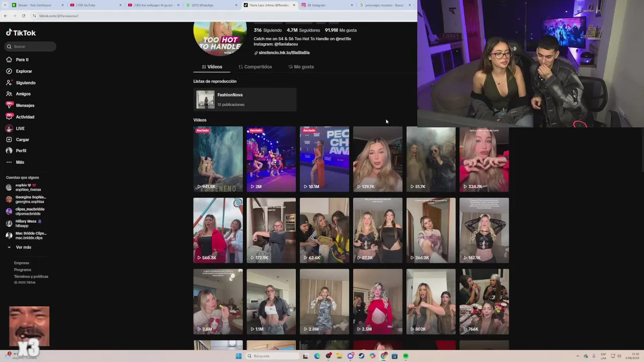Open video with 2.8M views
The height and width of the screenshot is (362, 644).
[x=325, y=302]
